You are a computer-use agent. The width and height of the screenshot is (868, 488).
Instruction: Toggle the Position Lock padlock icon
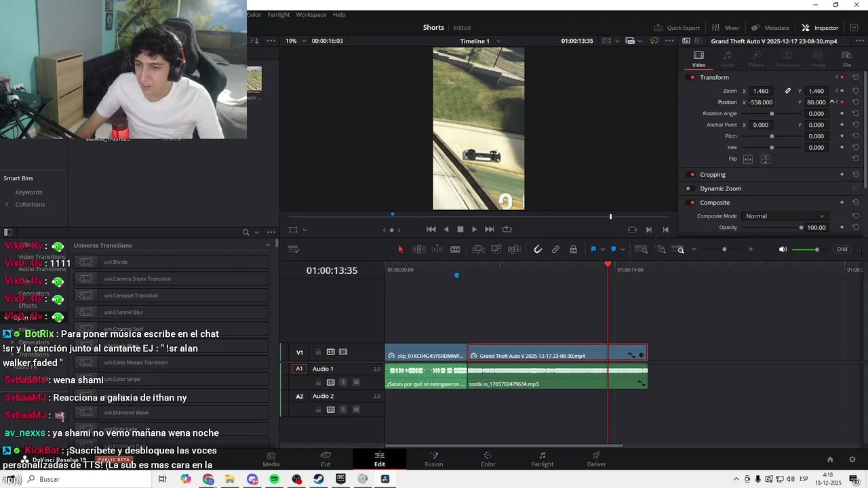click(x=573, y=249)
